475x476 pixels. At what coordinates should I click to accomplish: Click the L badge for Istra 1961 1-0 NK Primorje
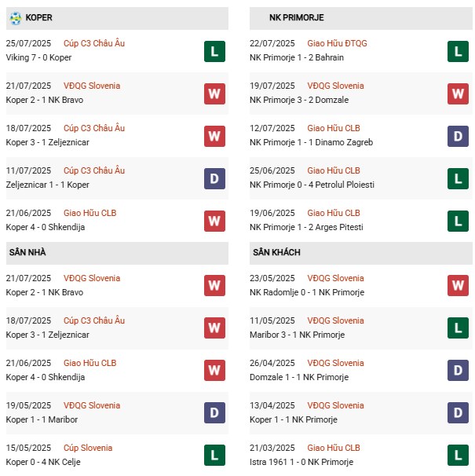[x=459, y=456]
